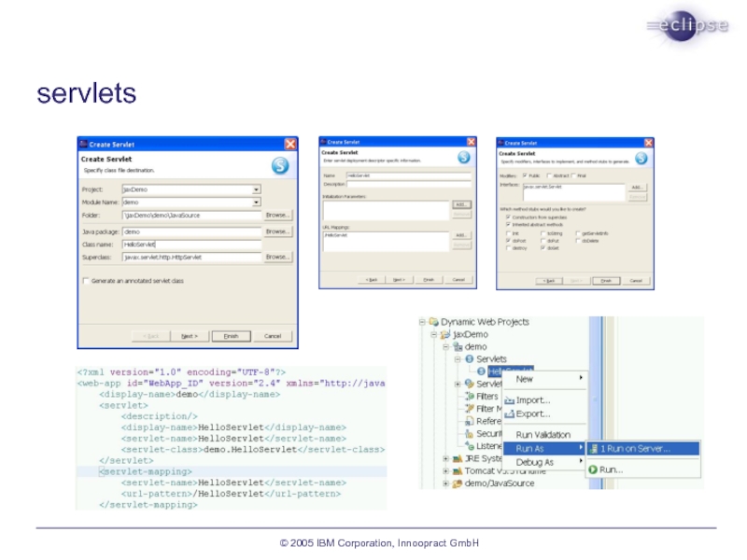Click the Security node icon
This screenshot has width=747, height=560.
coord(470,433)
